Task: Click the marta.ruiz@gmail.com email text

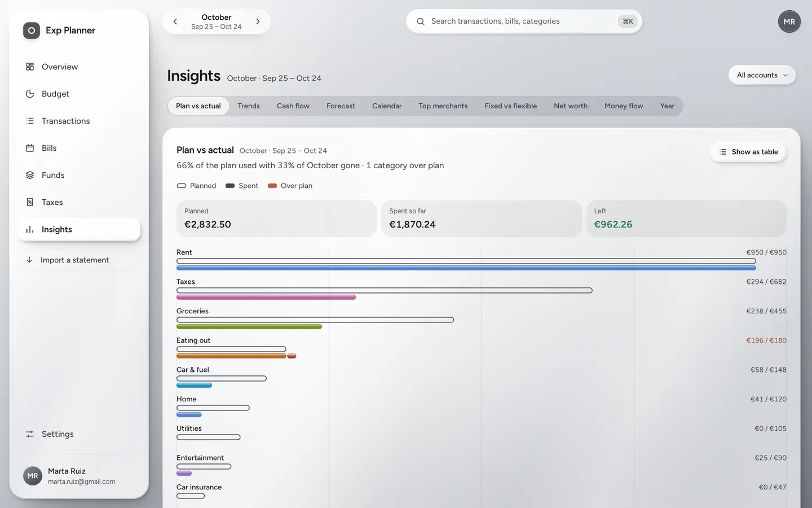Action: [82, 481]
